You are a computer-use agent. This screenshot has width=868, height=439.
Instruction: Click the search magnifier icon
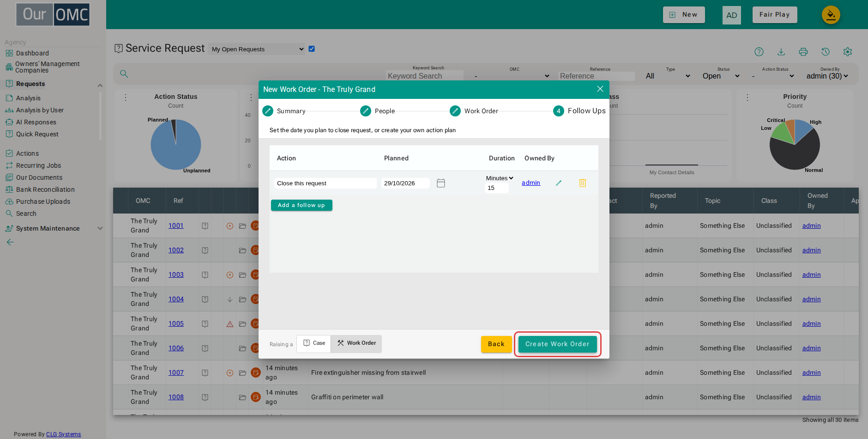pyautogui.click(x=124, y=74)
